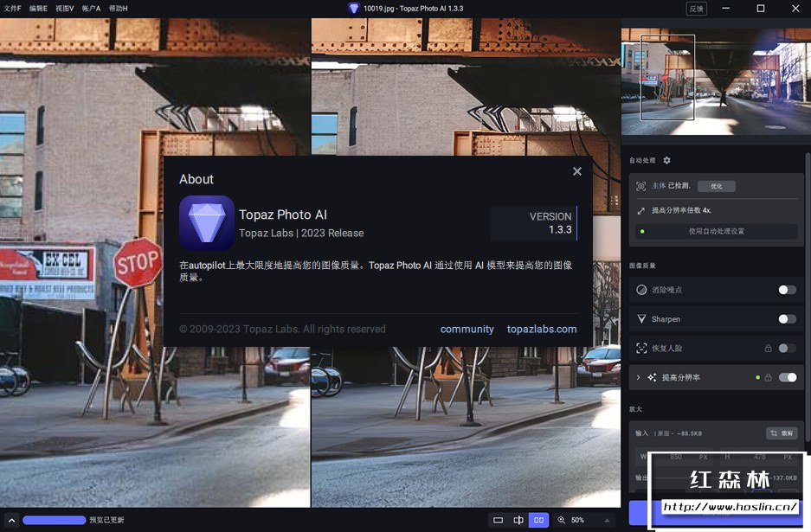The height and width of the screenshot is (532, 811).
Task: Click the VERSION 1.3.3 box
Action: coord(534,223)
